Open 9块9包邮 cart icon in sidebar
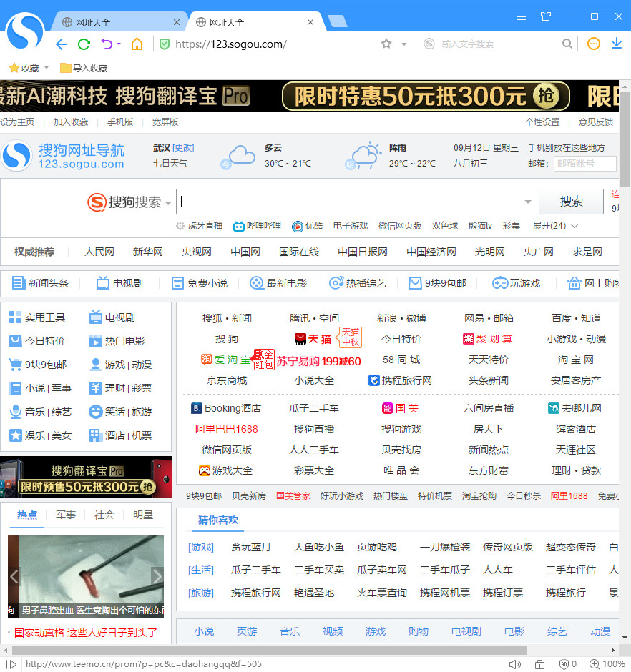 click(38, 365)
